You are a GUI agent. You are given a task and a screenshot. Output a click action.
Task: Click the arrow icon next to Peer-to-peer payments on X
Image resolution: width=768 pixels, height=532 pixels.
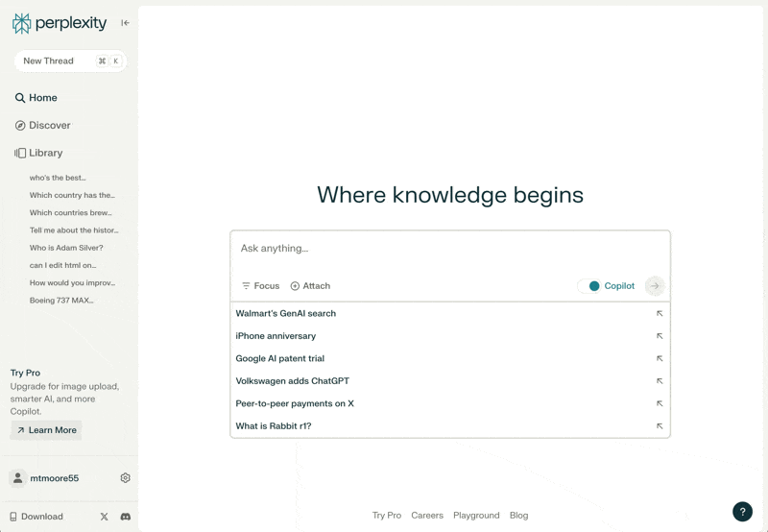[660, 403]
